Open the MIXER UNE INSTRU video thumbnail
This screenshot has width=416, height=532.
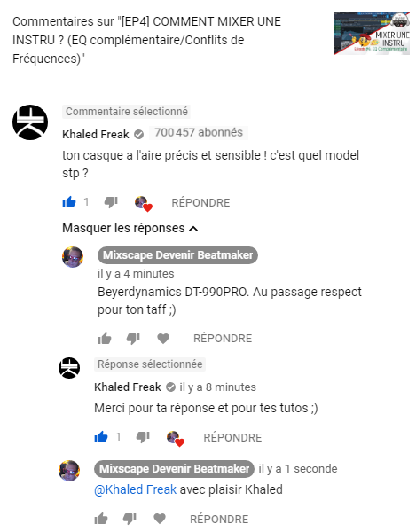point(372,34)
